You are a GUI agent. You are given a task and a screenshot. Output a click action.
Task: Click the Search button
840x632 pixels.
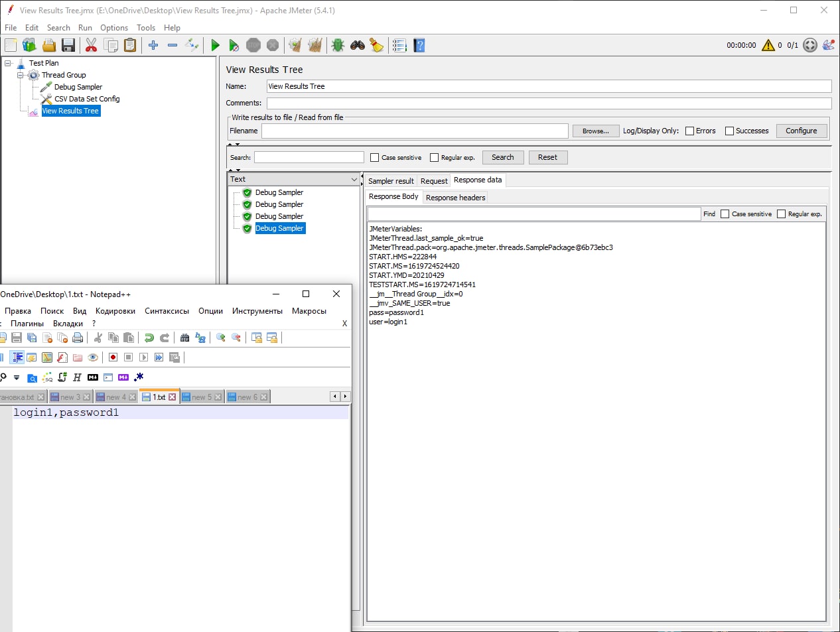pos(503,157)
